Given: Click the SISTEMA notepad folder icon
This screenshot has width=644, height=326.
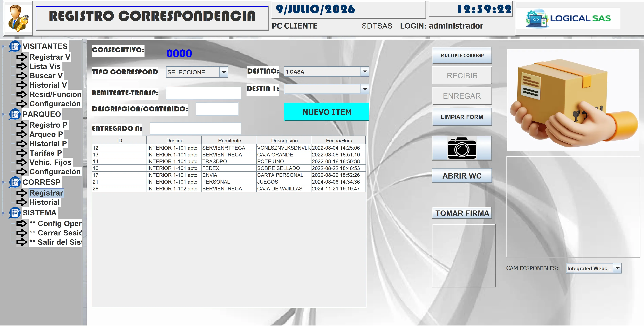Looking at the screenshot, I should 15,213.
